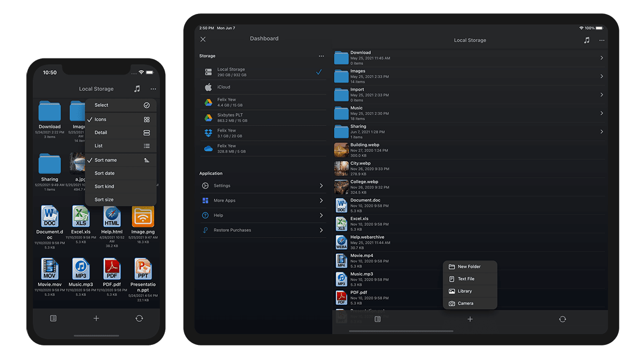The height and width of the screenshot is (354, 644).
Task: Tap the music note icon on the tablet
Action: tap(587, 40)
